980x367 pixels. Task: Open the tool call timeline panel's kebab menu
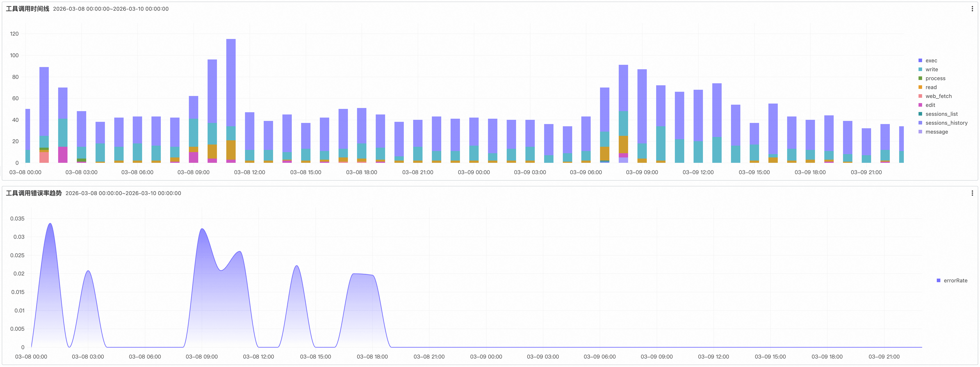click(972, 9)
